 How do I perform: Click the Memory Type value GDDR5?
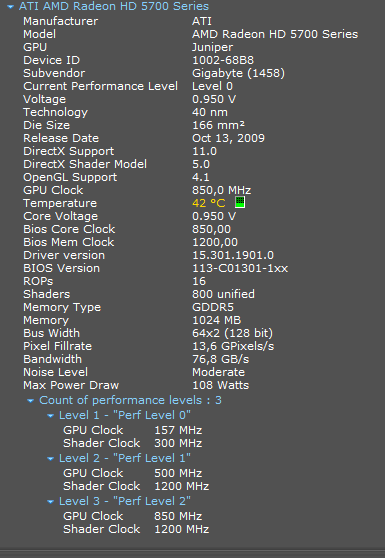pyautogui.click(x=213, y=307)
